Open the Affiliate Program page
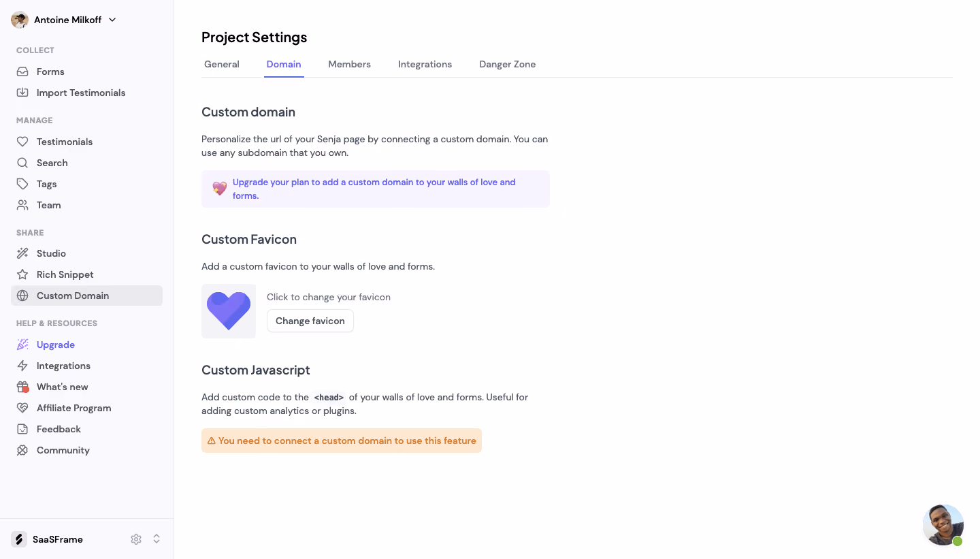 tap(86, 408)
